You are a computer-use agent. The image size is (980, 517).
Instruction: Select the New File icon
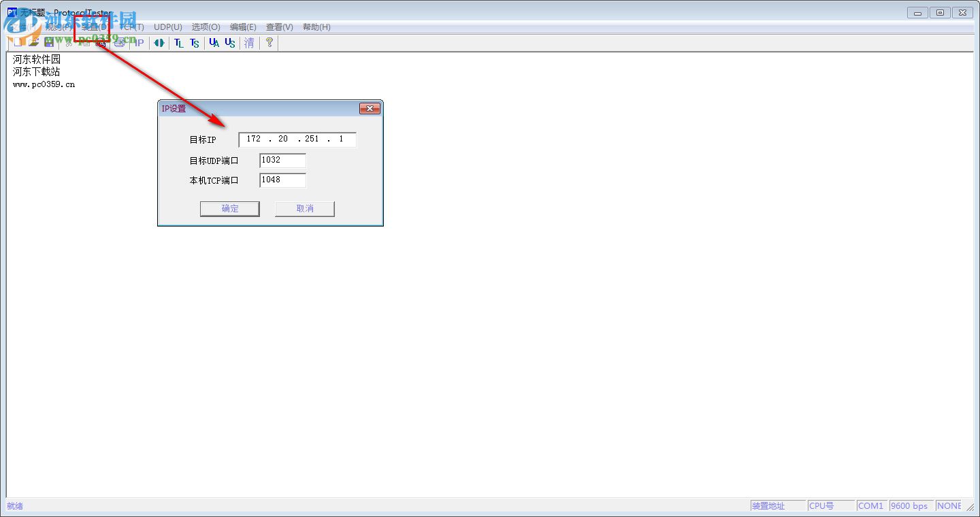pyautogui.click(x=19, y=42)
